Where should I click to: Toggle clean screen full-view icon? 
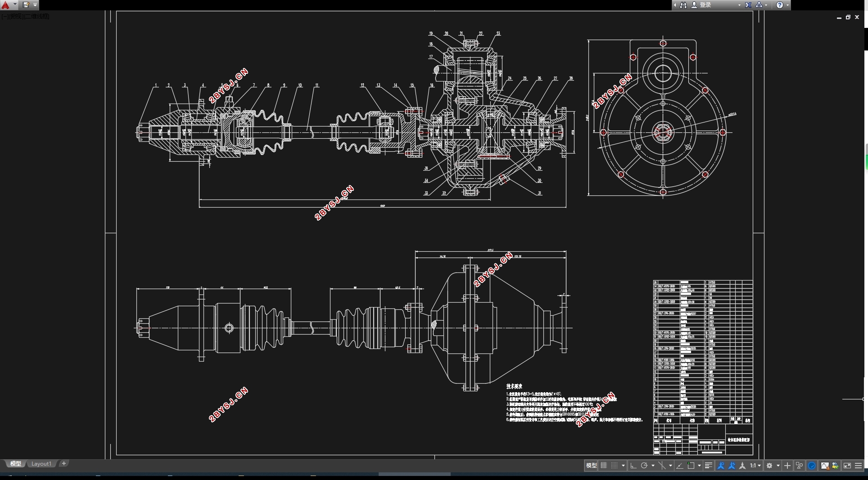847,466
